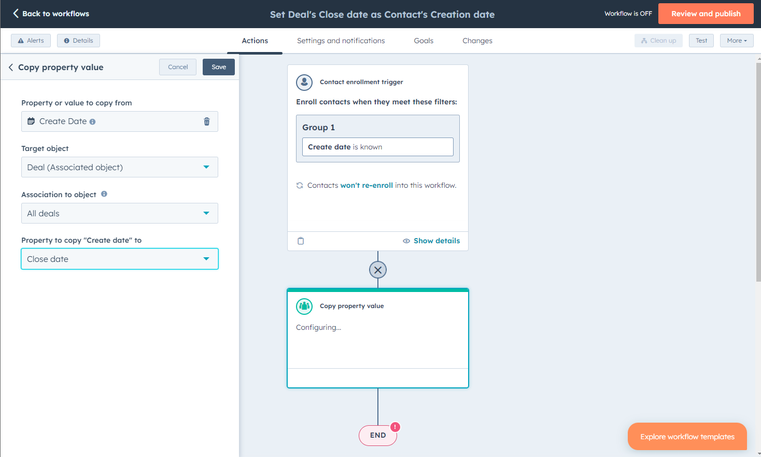This screenshot has width=761, height=457.
Task: Expand the More dropdown menu
Action: (x=737, y=41)
